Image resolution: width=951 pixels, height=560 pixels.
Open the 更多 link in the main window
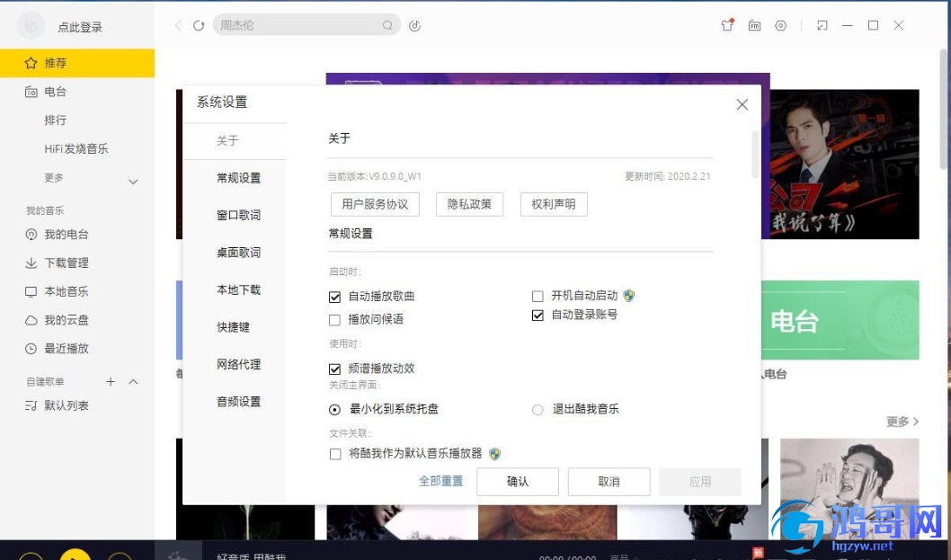click(x=902, y=421)
